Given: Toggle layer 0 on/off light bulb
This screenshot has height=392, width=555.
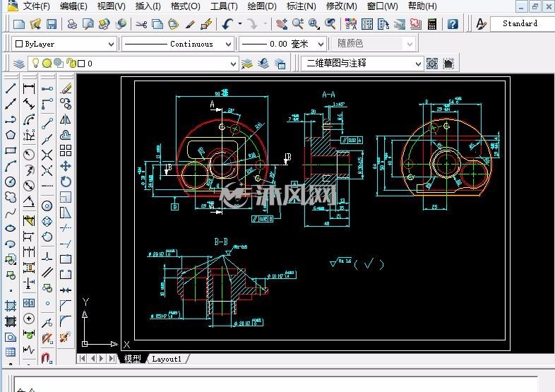Looking at the screenshot, I should (35, 64).
